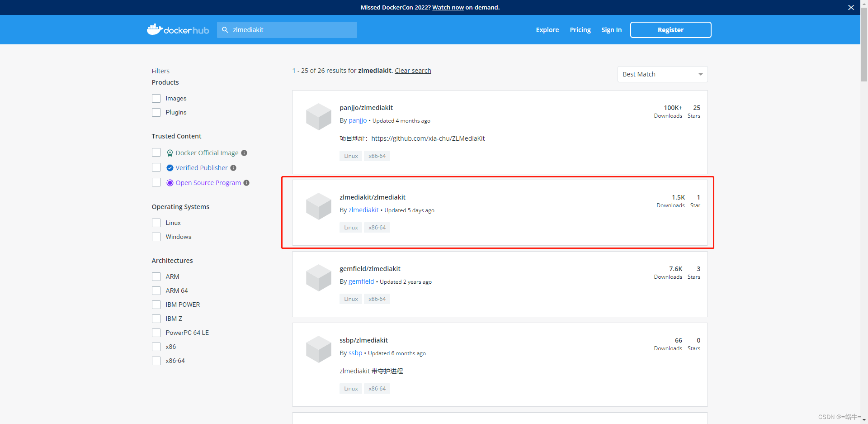Viewport: 868px width, 424px height.
Task: Toggle the Plugins filter checkbox
Action: [156, 112]
